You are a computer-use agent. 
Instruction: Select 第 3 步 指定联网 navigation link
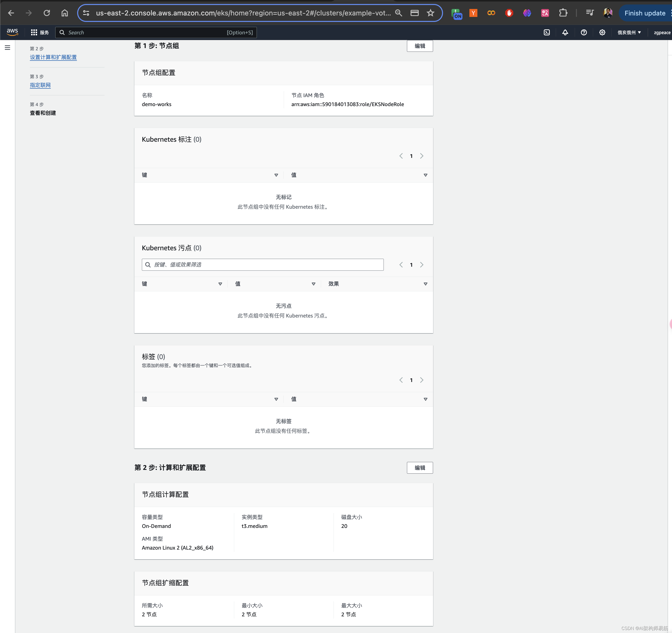40,85
